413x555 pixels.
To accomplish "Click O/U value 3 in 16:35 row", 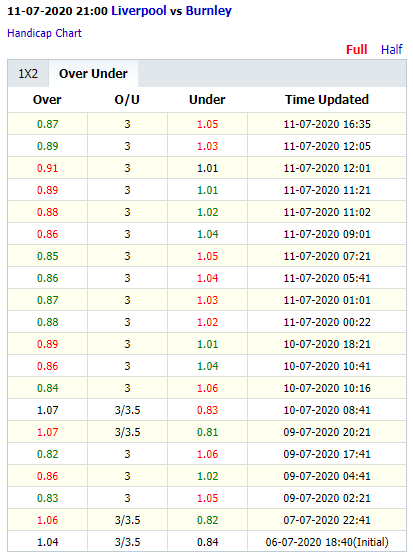I will coord(127,124).
